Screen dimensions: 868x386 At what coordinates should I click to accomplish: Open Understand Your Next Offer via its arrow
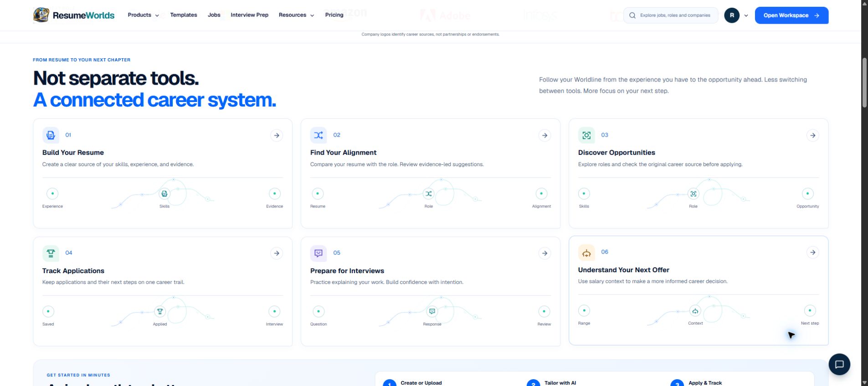812,252
